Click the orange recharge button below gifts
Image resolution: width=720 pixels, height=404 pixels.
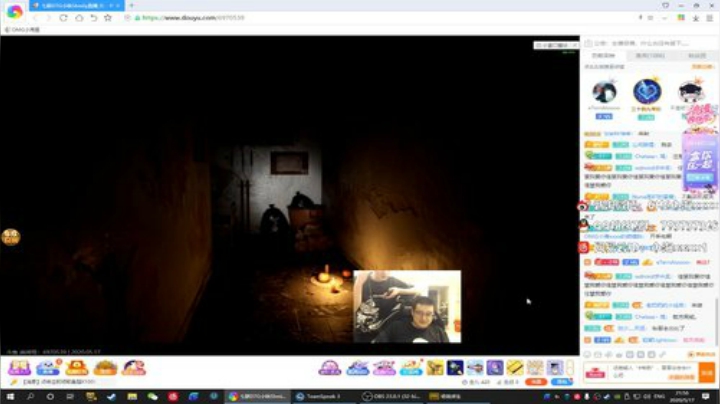point(535,382)
